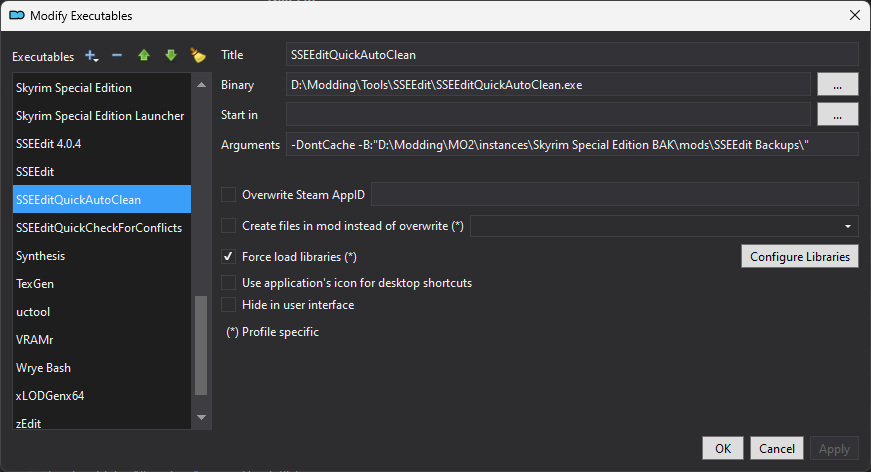Image resolution: width=871 pixels, height=472 pixels.
Task: Click Mod Organizer icon in title bar
Action: (x=17, y=16)
